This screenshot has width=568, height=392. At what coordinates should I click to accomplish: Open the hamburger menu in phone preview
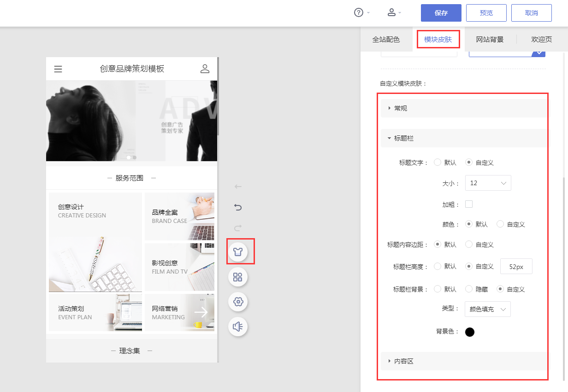(58, 69)
